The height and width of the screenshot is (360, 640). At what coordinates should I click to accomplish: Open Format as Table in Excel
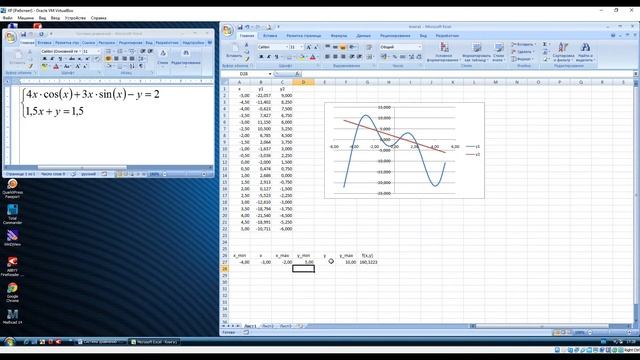tap(476, 52)
